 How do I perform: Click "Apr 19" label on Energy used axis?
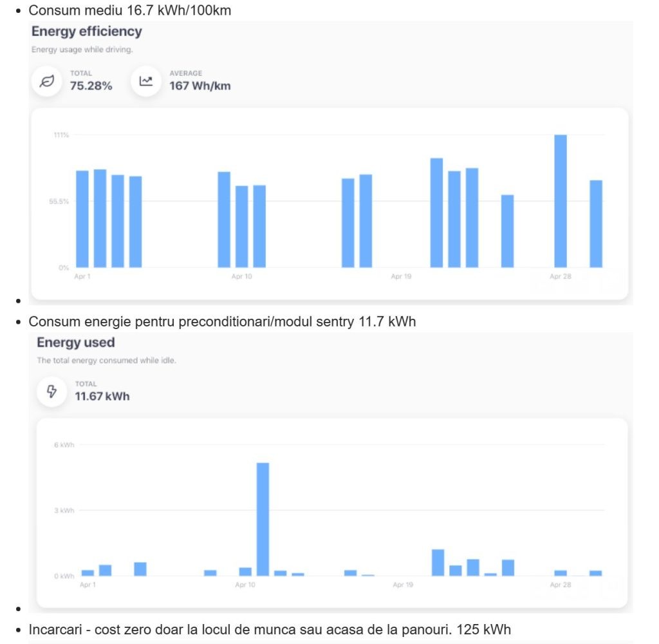click(x=402, y=585)
